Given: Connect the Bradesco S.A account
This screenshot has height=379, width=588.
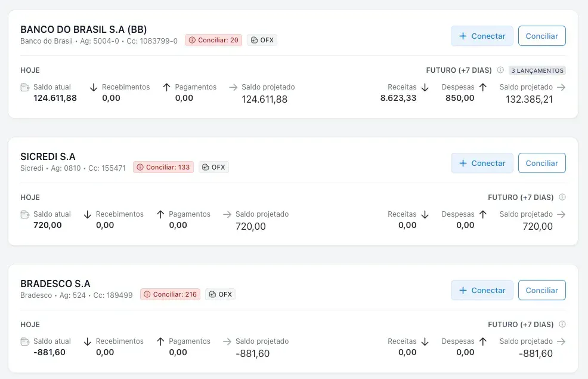Looking at the screenshot, I should click(482, 290).
